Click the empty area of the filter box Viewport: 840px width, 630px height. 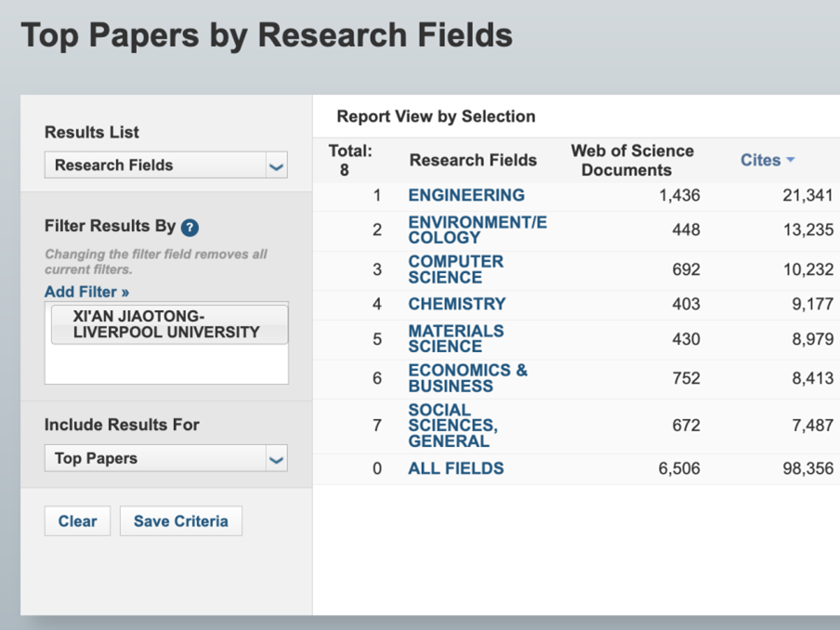click(166, 365)
